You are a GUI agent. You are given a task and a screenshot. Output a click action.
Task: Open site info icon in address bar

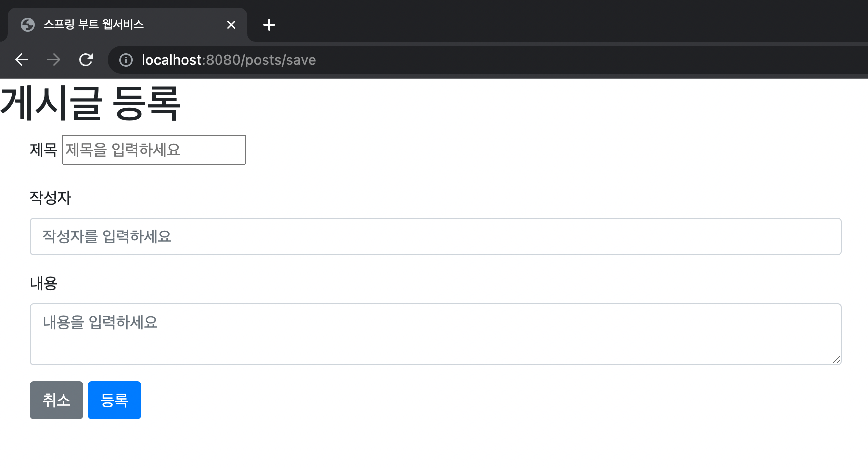(x=126, y=60)
